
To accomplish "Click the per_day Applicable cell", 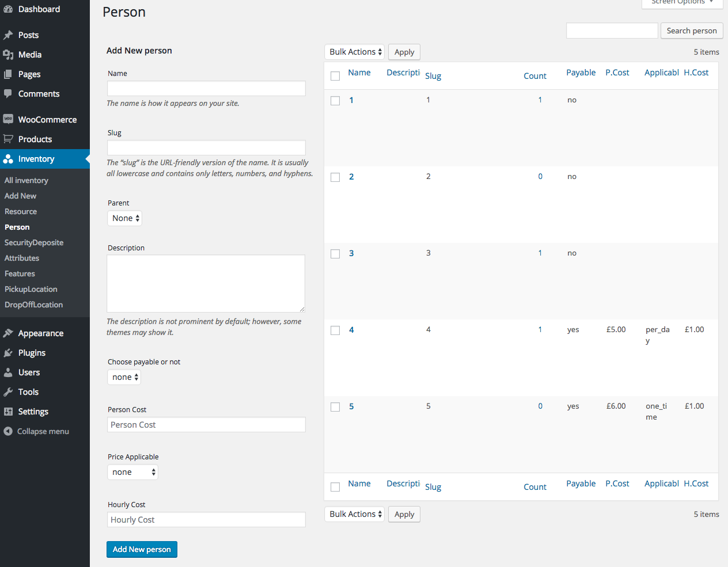I will 658,335.
